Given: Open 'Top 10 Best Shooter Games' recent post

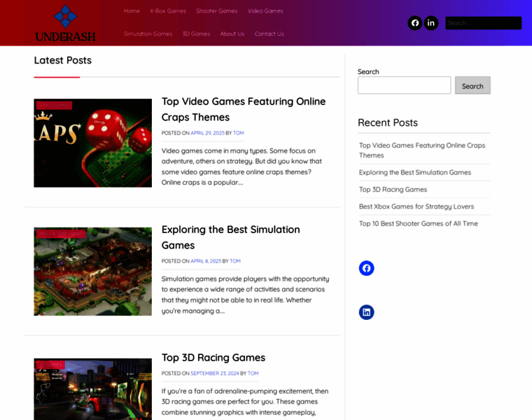Looking at the screenshot, I should tap(419, 223).
